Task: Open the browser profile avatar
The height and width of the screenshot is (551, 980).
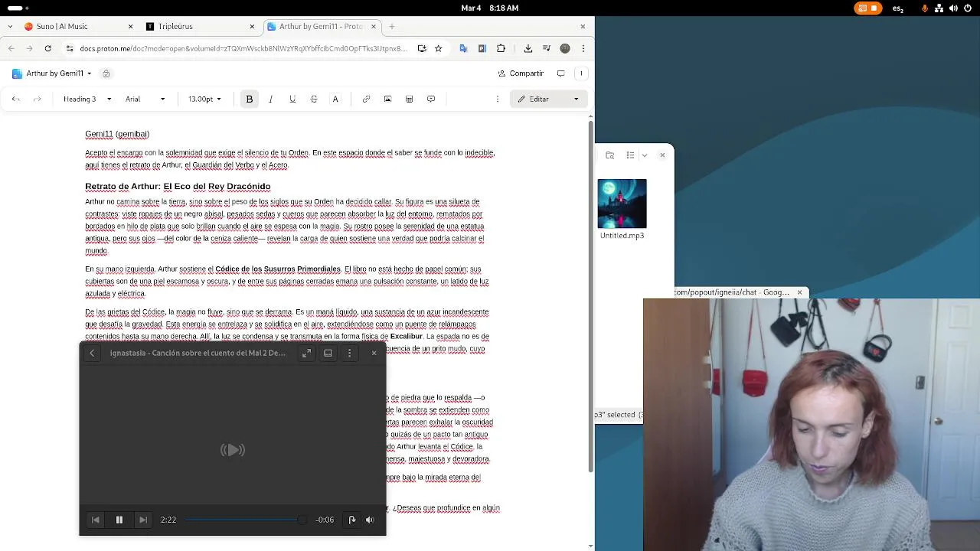Action: 565,48
